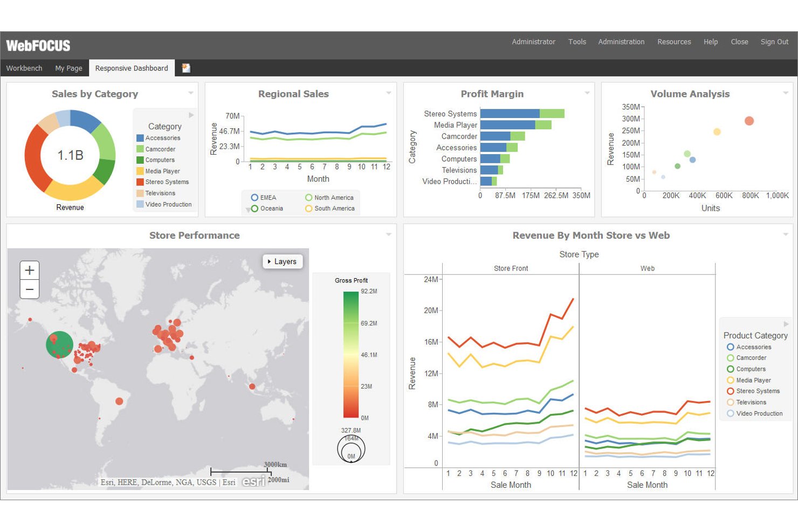Open the Regional Sales panel menu arrow
The width and height of the screenshot is (798, 532).
pyautogui.click(x=389, y=93)
